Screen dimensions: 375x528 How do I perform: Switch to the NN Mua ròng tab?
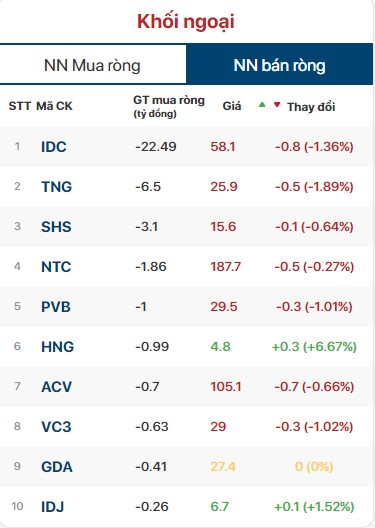[93, 65]
